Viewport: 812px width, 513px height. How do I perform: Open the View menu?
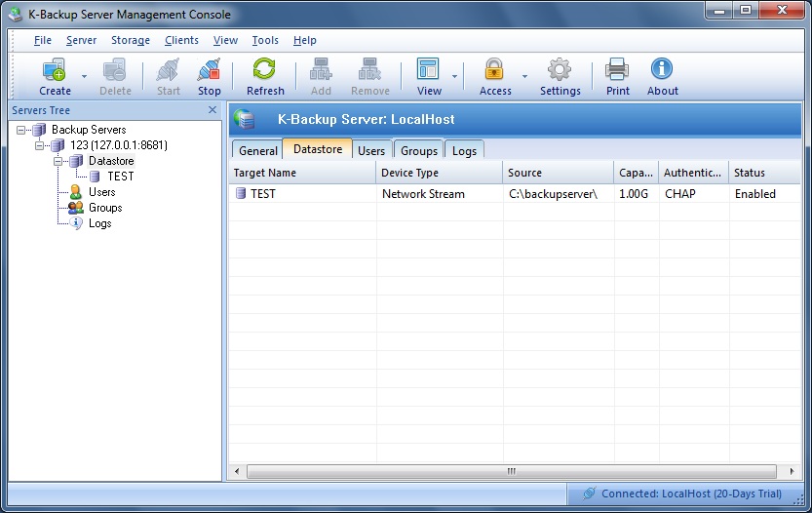pyautogui.click(x=225, y=40)
